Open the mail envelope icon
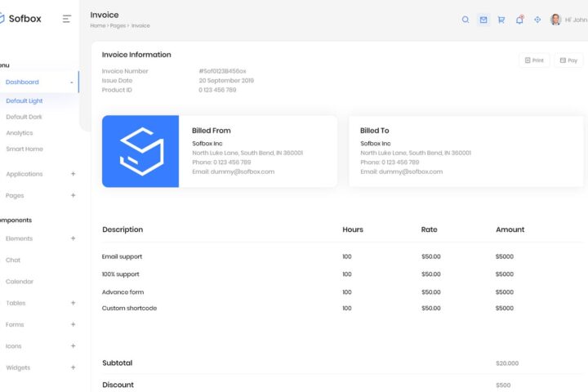 point(483,20)
